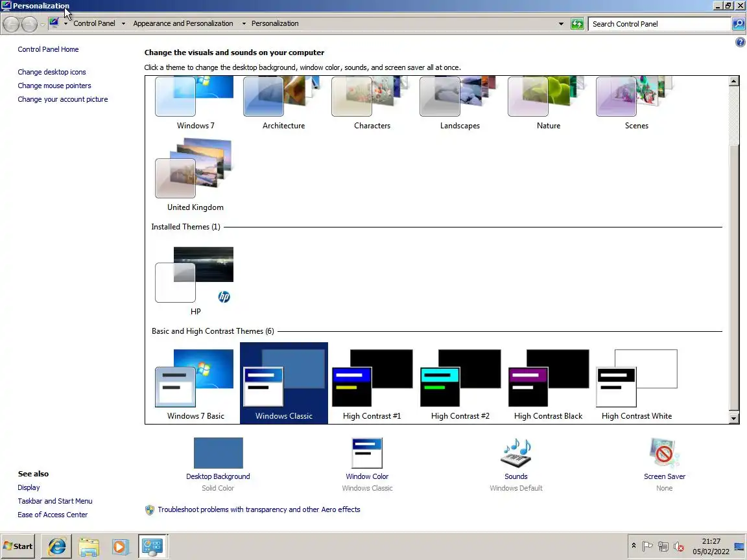
Task: Open the Start menu
Action: coord(18,546)
